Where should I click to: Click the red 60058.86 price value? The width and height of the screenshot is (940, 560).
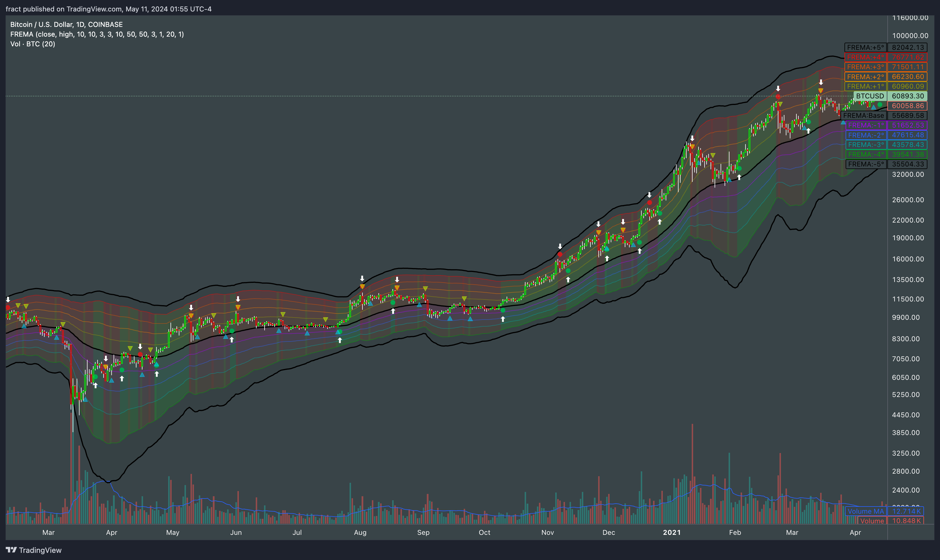point(907,106)
